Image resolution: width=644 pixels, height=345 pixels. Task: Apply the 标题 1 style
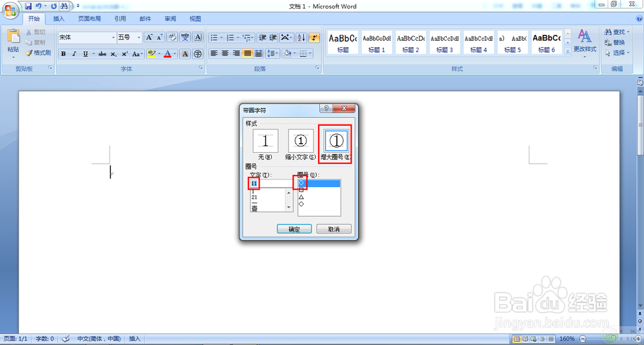[377, 43]
